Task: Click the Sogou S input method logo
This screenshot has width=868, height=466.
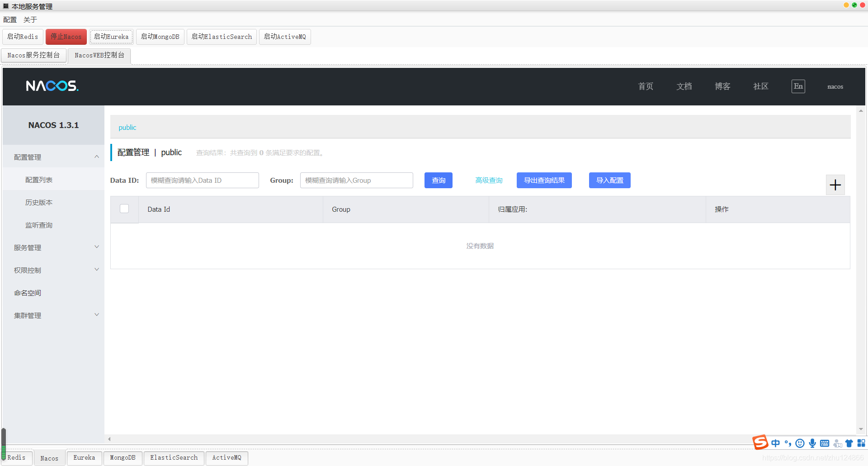Action: point(760,442)
